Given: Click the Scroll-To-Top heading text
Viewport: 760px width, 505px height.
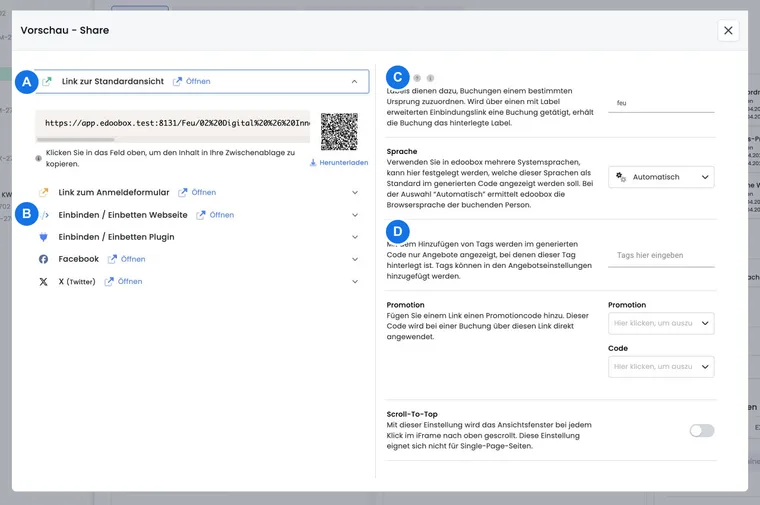Looking at the screenshot, I should pyautogui.click(x=412, y=414).
